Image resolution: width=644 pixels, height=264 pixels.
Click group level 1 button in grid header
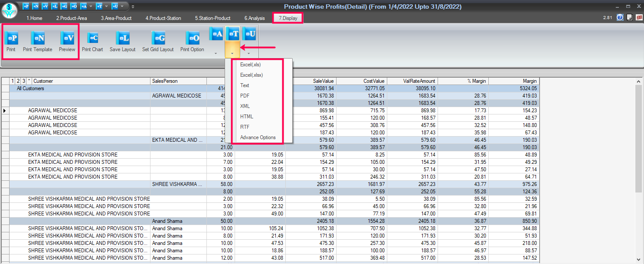pos(13,81)
